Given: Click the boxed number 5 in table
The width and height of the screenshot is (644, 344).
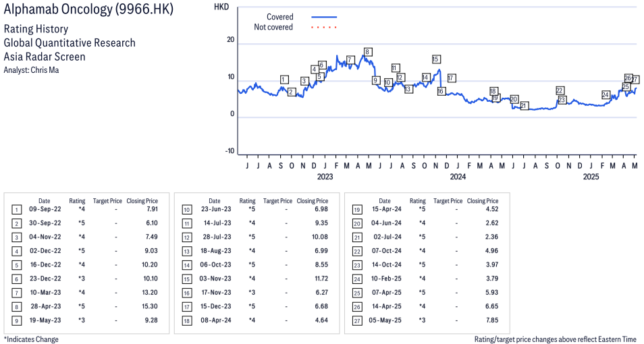Looking at the screenshot, I should 16,266.
